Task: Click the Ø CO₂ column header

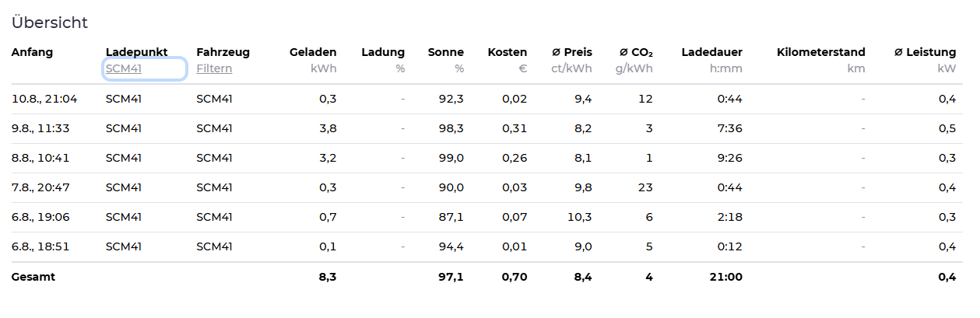Action: [636, 52]
